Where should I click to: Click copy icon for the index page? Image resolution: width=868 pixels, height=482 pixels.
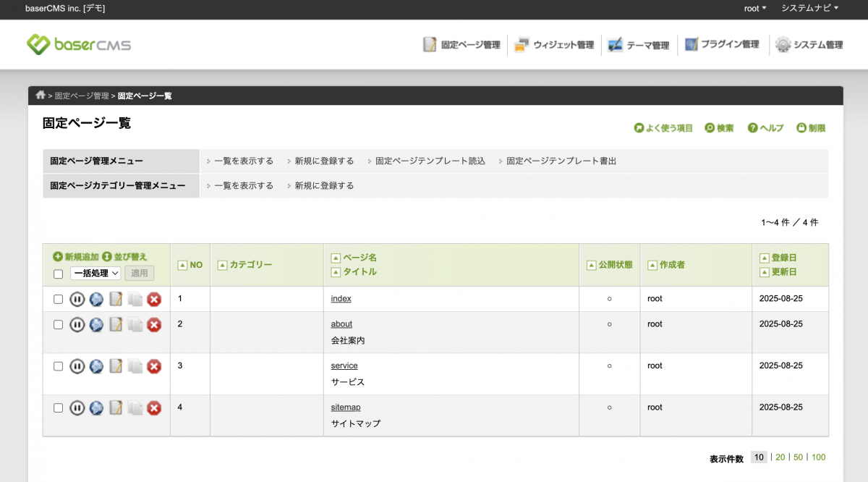135,300
